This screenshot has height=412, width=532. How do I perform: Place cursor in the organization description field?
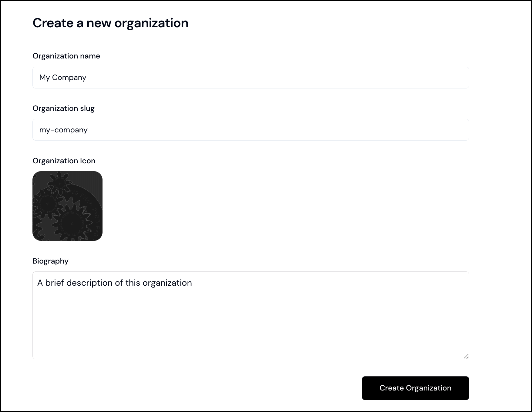coord(251,315)
